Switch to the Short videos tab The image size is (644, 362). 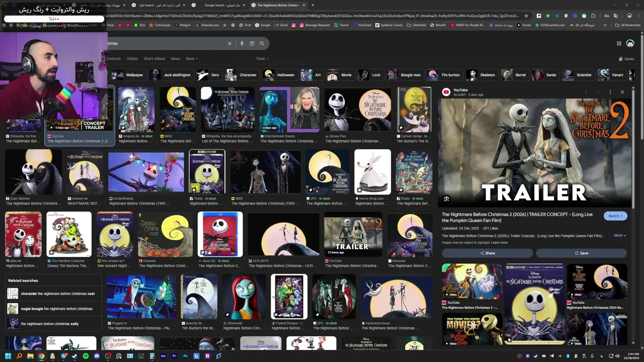[154, 58]
